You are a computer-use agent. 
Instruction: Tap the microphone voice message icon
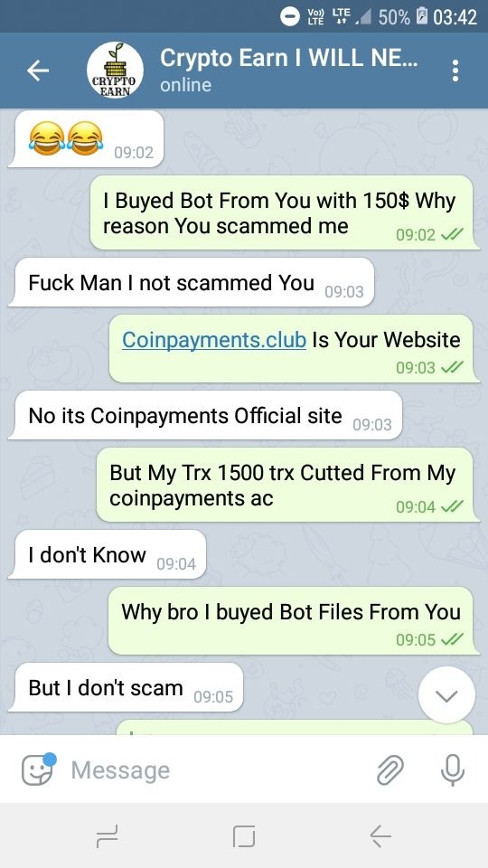click(x=453, y=770)
